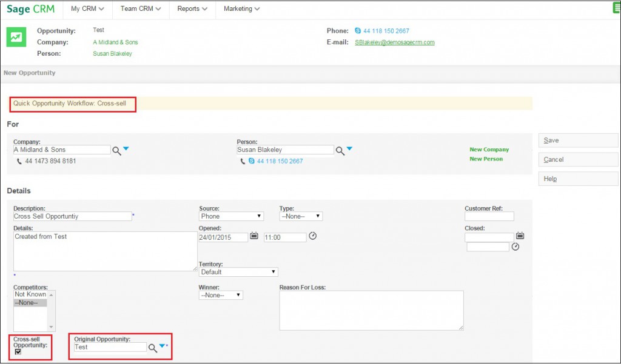Screen dimensions: 621x364
Task: Open the Reports menu
Action: [192, 9]
